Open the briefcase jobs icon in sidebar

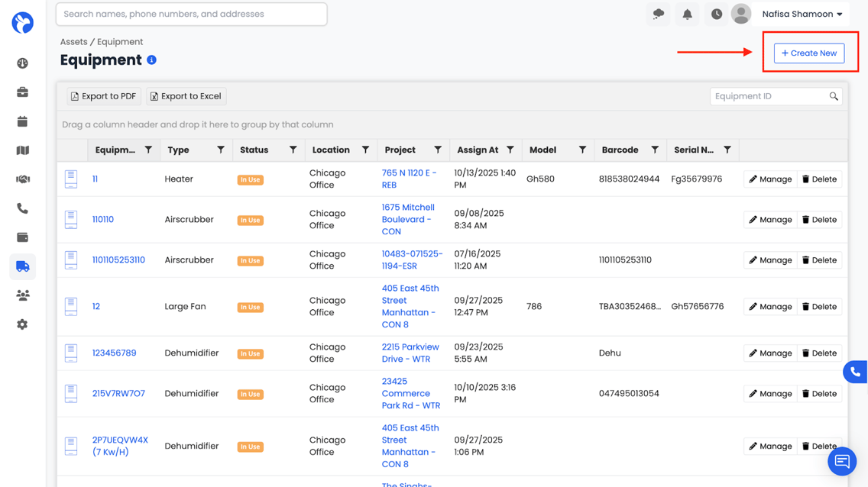click(x=22, y=92)
